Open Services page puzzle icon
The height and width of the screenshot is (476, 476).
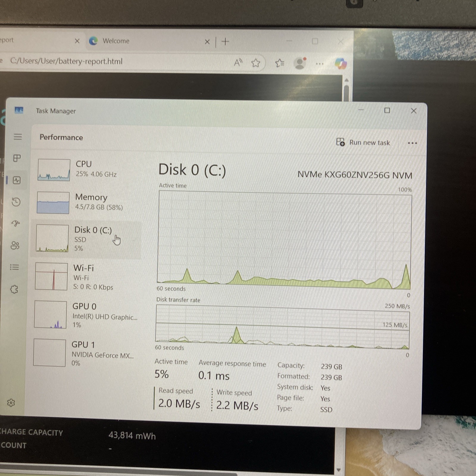coord(14,289)
